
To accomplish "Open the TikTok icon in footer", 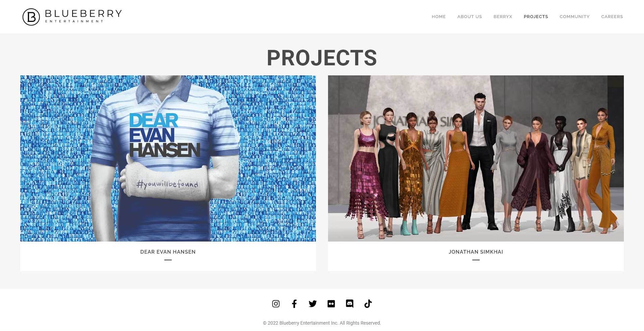I will click(x=368, y=304).
